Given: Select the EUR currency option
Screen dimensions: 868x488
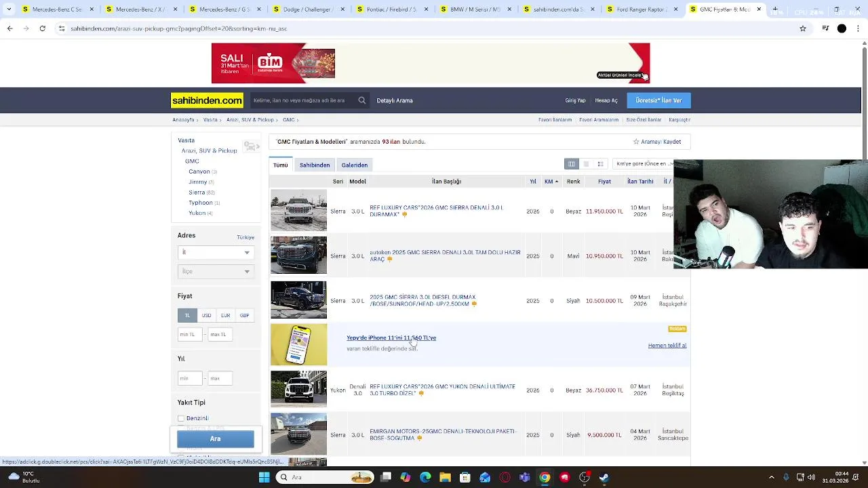Looking at the screenshot, I should (225, 315).
